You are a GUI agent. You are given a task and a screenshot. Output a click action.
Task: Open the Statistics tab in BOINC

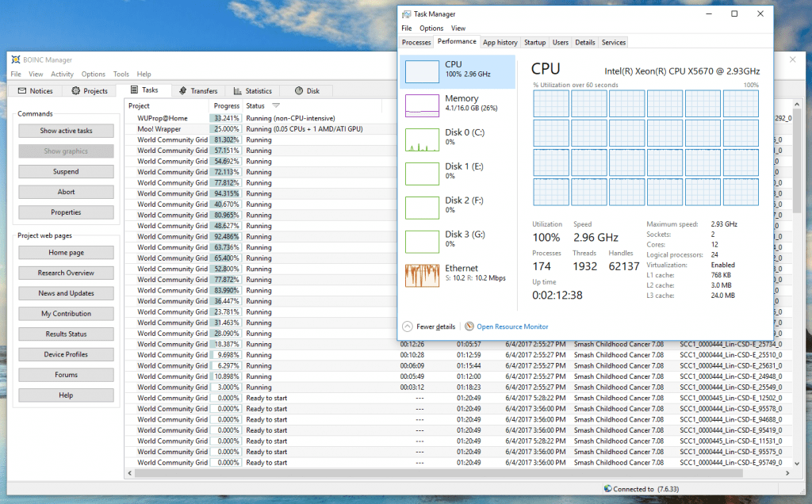pos(252,91)
